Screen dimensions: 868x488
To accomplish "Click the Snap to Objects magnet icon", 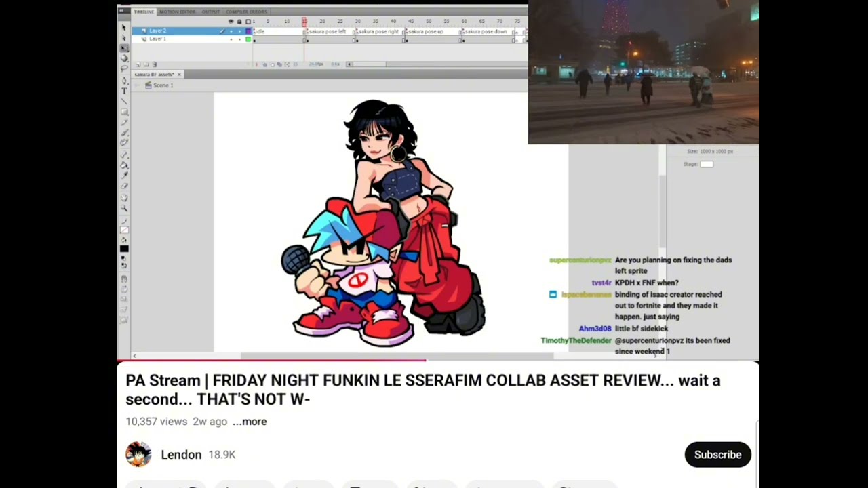I will click(x=125, y=278).
